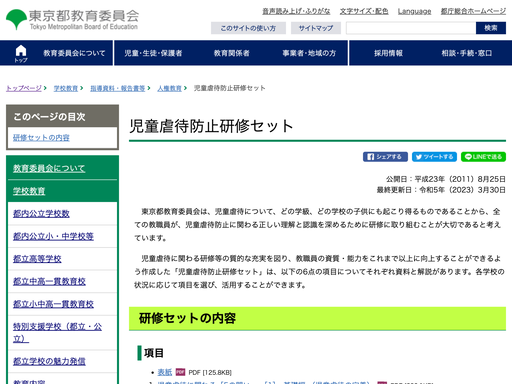Send the page via LINEで送る button
Image resolution: width=512 pixels, height=384 pixels.
[x=483, y=157]
